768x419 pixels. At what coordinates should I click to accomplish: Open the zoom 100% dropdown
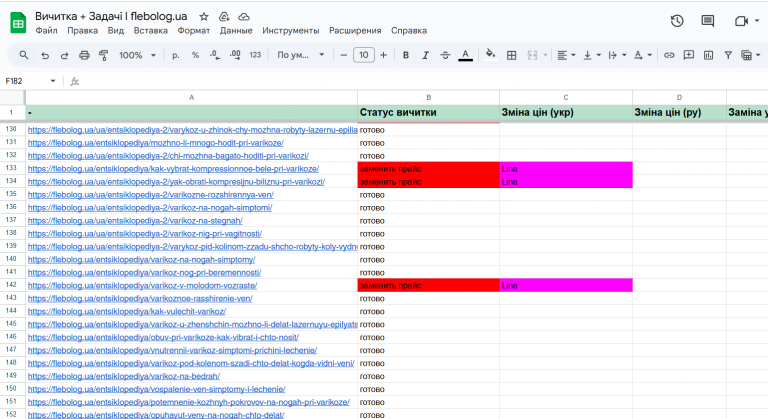coord(137,55)
